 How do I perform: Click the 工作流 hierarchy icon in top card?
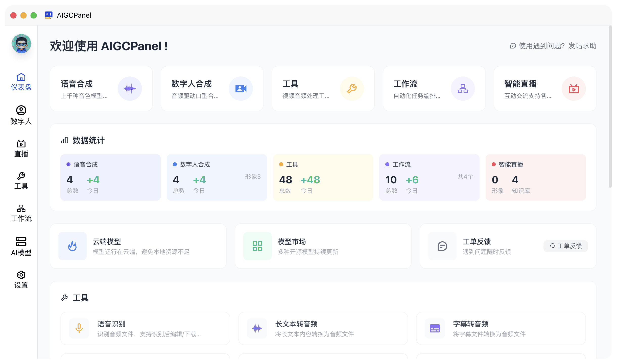[463, 89]
